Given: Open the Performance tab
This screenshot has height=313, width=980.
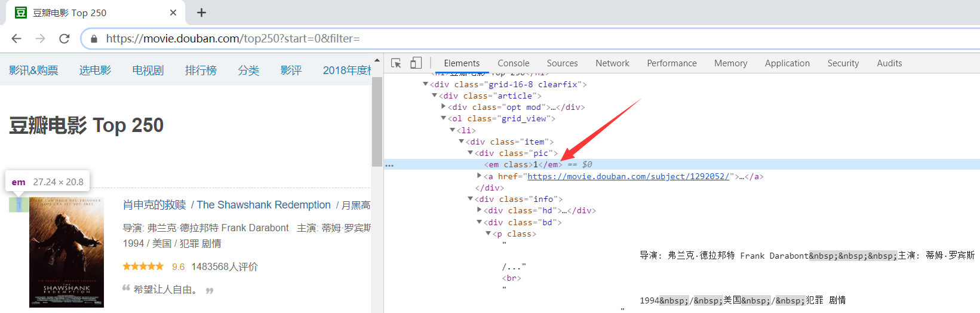Looking at the screenshot, I should pos(672,63).
